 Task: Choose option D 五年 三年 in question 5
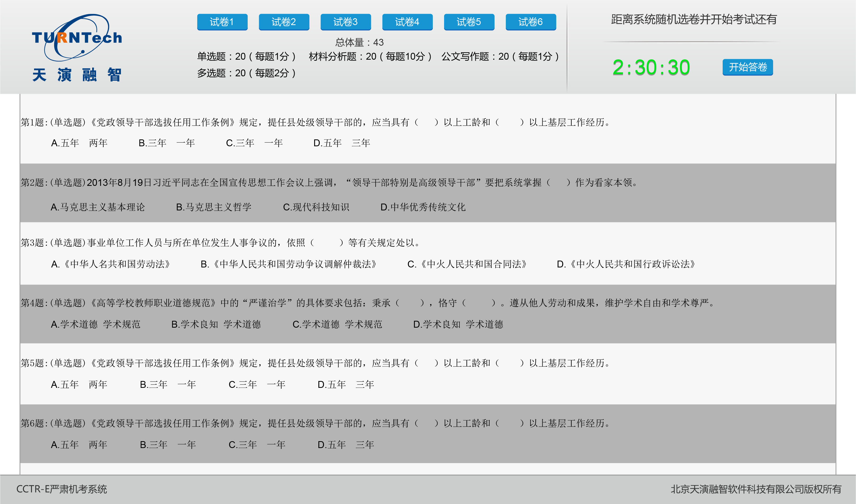point(346,384)
